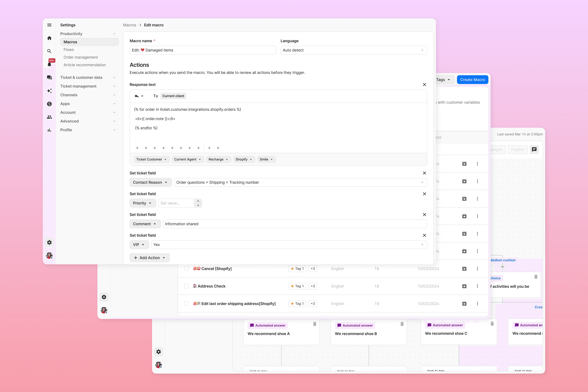Open tickets chat bubbles icon
Viewport: 588px width, 392px height.
[49, 78]
